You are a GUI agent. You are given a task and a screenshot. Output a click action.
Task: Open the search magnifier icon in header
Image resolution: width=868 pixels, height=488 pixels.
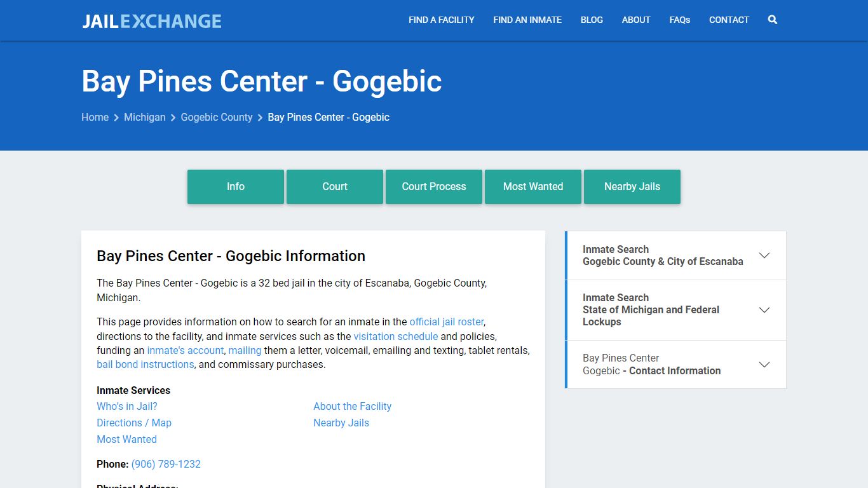point(772,20)
